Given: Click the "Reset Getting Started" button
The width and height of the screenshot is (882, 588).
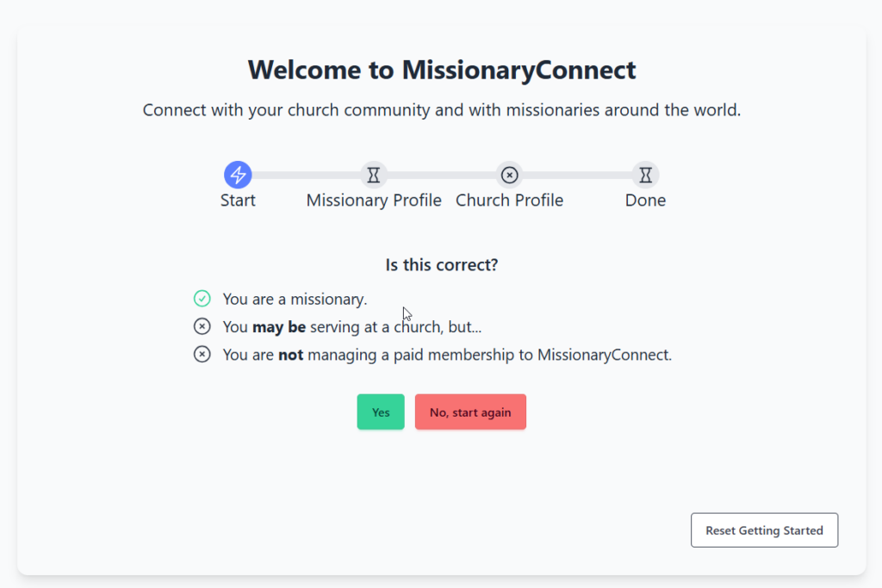Looking at the screenshot, I should coord(764,530).
